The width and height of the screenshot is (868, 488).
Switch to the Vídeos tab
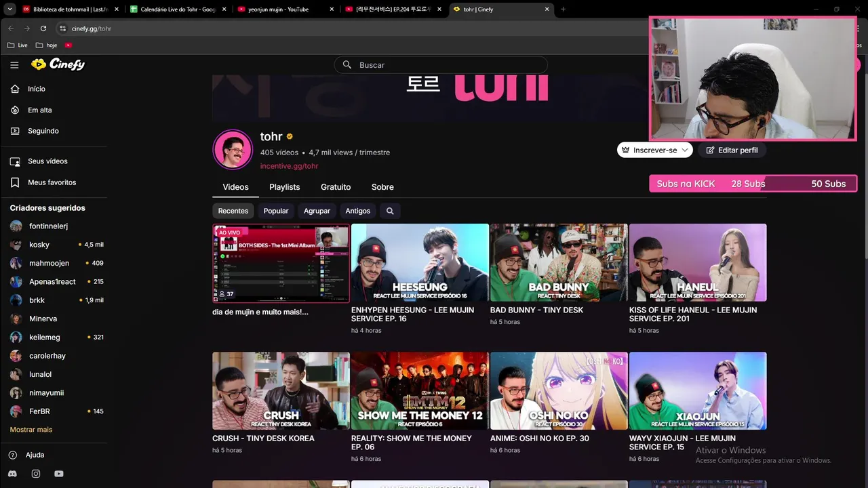pos(235,187)
